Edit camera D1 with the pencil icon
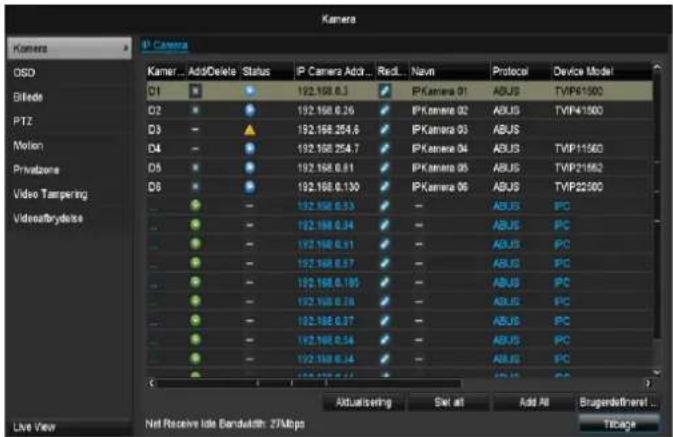 click(x=385, y=91)
